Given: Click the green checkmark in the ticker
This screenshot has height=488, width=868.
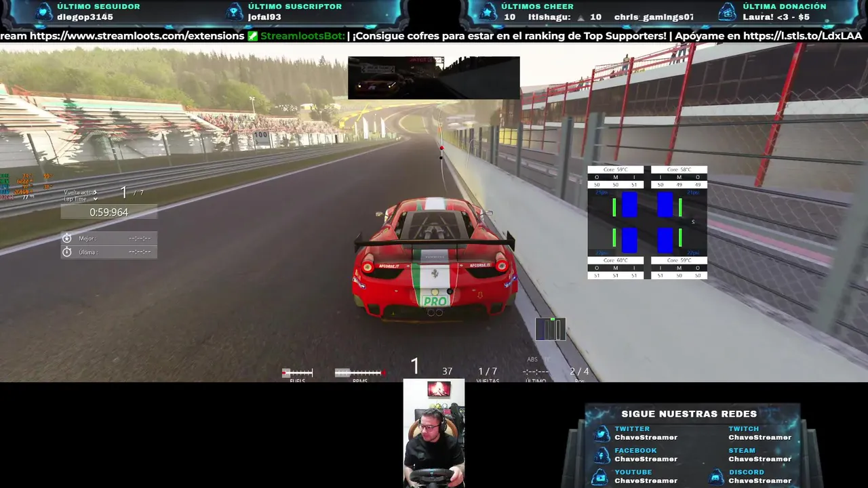Looking at the screenshot, I should click(x=252, y=36).
